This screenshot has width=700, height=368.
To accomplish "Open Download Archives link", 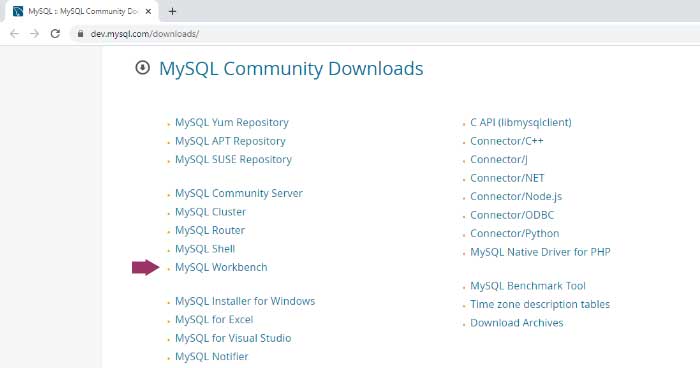I will 517,323.
